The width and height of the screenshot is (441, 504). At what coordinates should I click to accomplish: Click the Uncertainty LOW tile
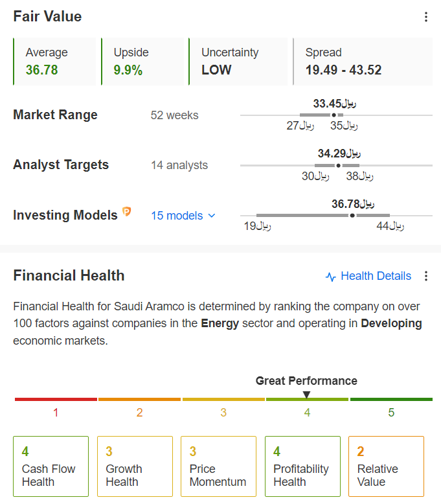pos(238,62)
